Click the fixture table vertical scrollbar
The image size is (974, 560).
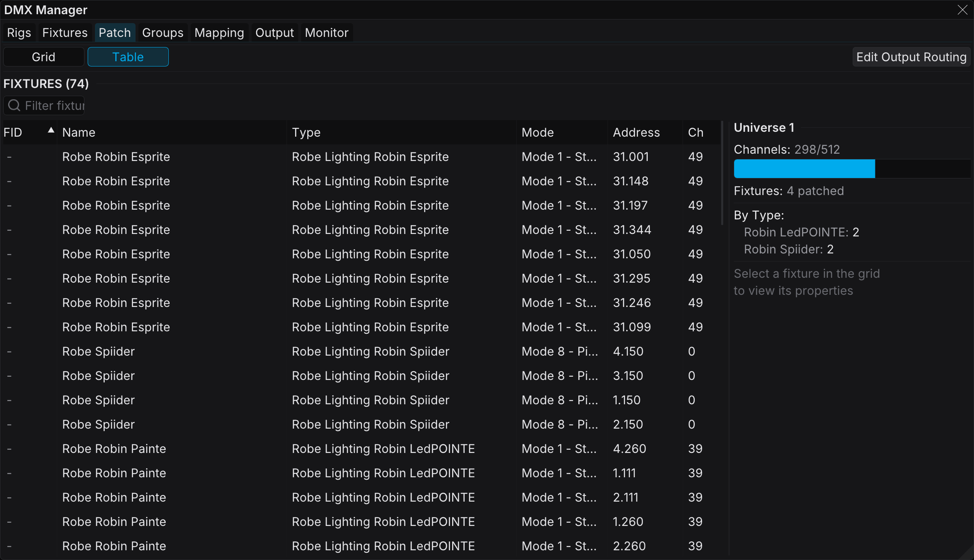pyautogui.click(x=722, y=172)
